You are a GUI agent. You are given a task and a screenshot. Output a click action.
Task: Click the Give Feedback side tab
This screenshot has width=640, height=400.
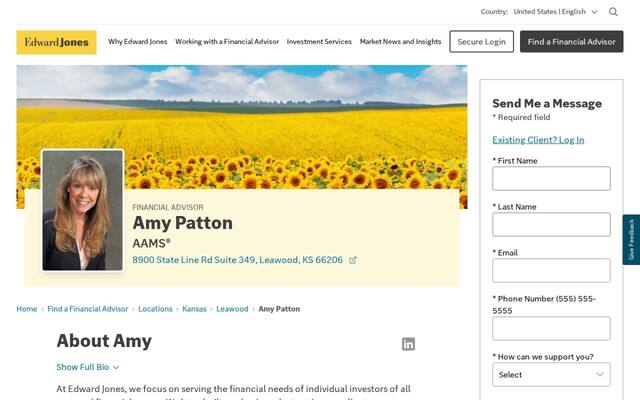[x=631, y=240]
